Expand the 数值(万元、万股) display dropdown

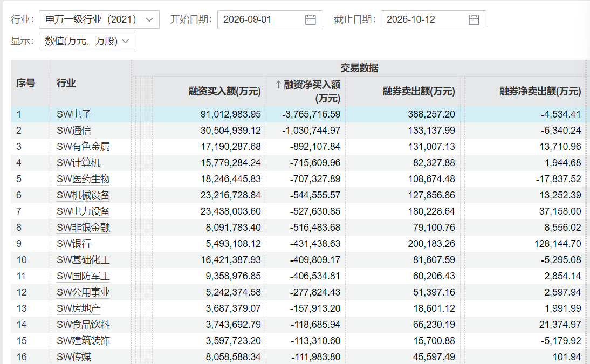[x=87, y=41]
